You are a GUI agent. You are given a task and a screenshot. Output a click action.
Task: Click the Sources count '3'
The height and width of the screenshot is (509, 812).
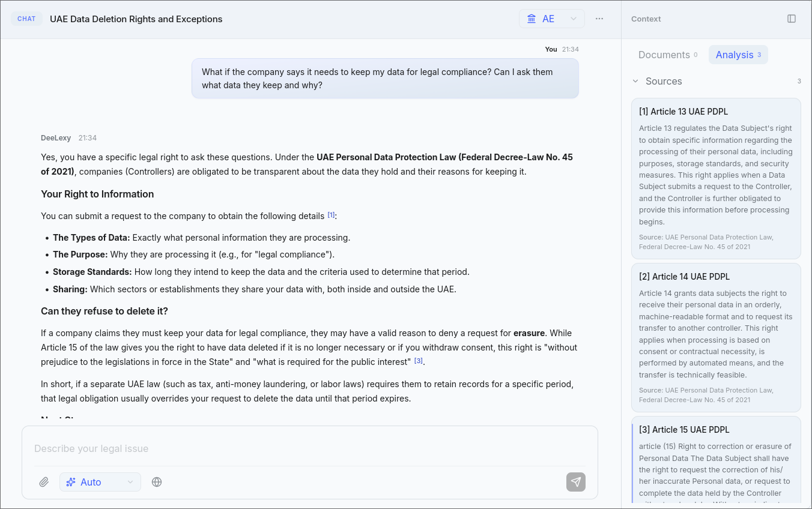click(799, 81)
